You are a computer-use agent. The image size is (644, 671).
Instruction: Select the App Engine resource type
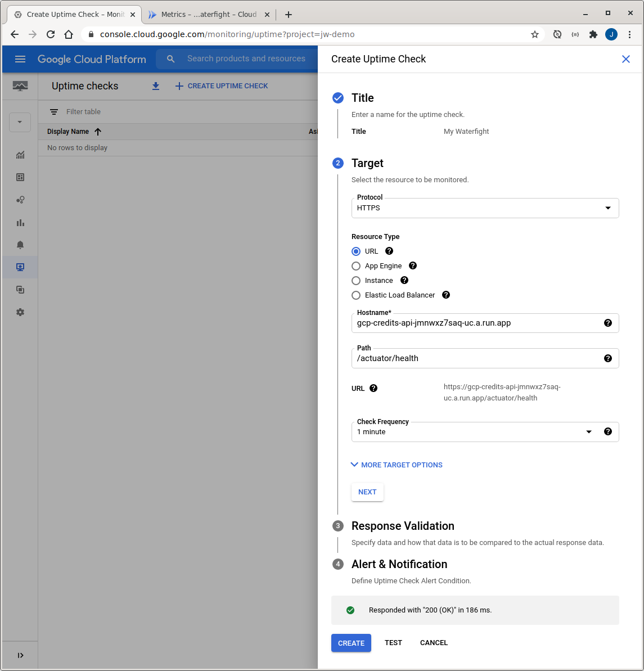click(356, 266)
